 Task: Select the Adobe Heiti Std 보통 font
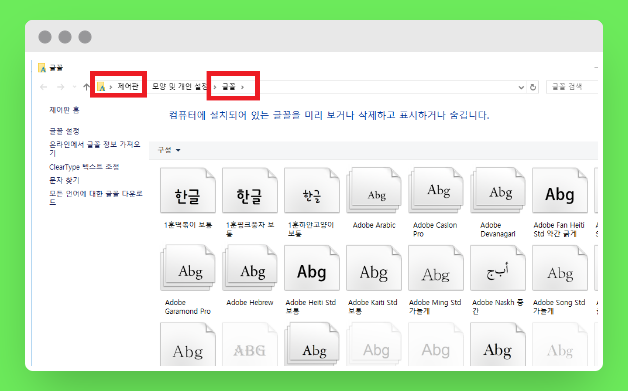(x=312, y=280)
